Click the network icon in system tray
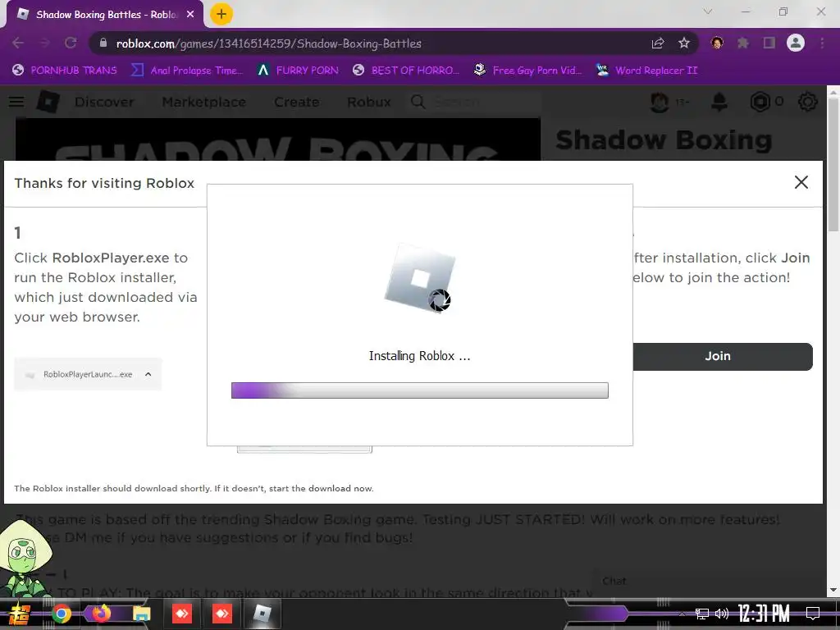Image resolution: width=840 pixels, height=630 pixels. [x=702, y=614]
